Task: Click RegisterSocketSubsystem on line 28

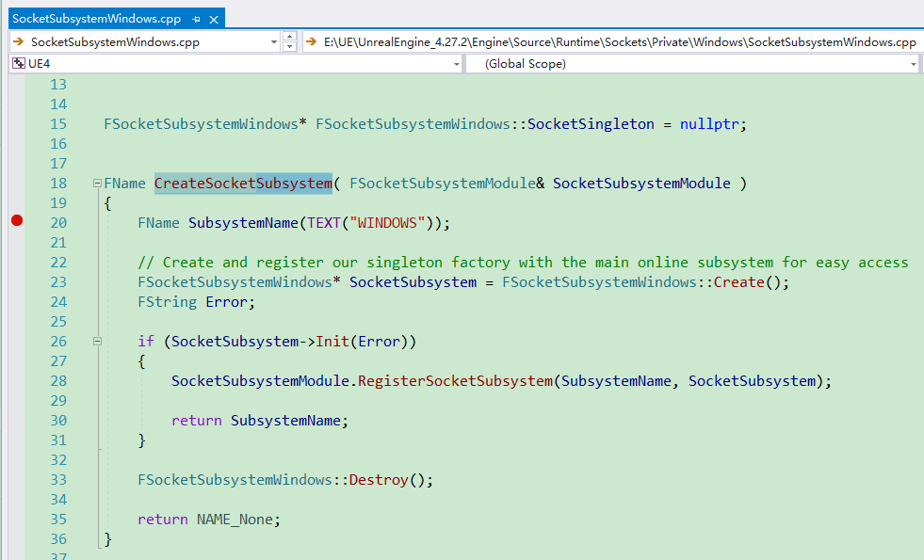Action: point(455,381)
